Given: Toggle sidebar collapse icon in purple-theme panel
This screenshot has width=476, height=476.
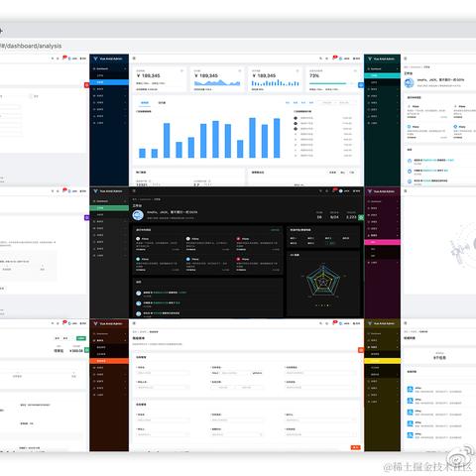Looking at the screenshot, I should (x=406, y=191).
